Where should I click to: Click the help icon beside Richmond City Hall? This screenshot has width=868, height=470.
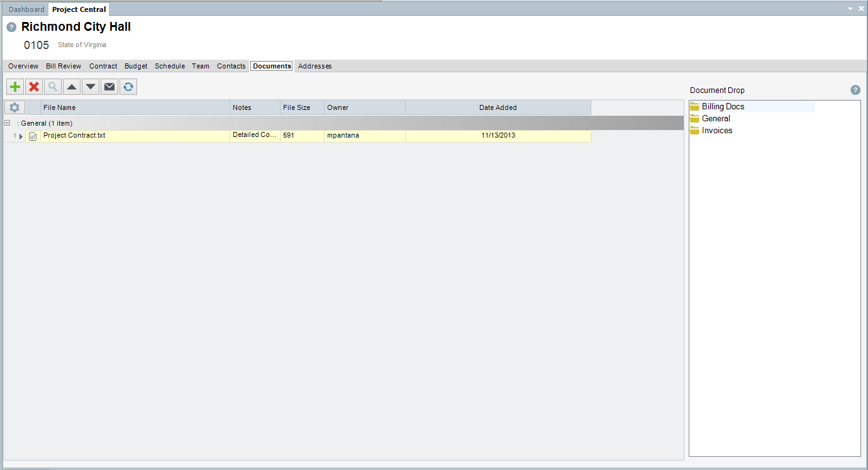[11, 28]
